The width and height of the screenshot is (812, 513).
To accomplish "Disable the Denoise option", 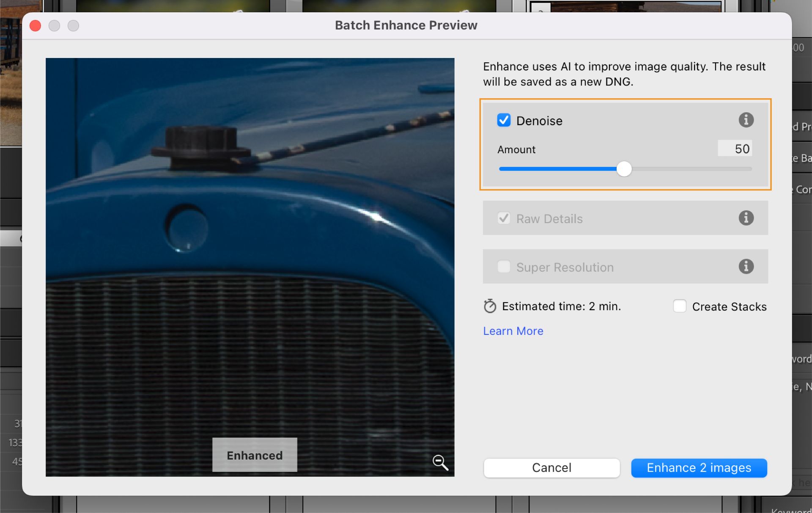I will 503,120.
